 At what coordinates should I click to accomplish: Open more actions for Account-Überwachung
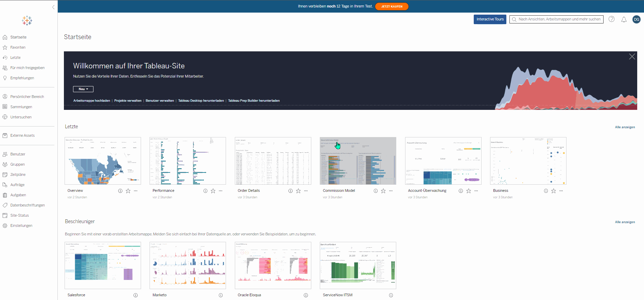pos(476,191)
